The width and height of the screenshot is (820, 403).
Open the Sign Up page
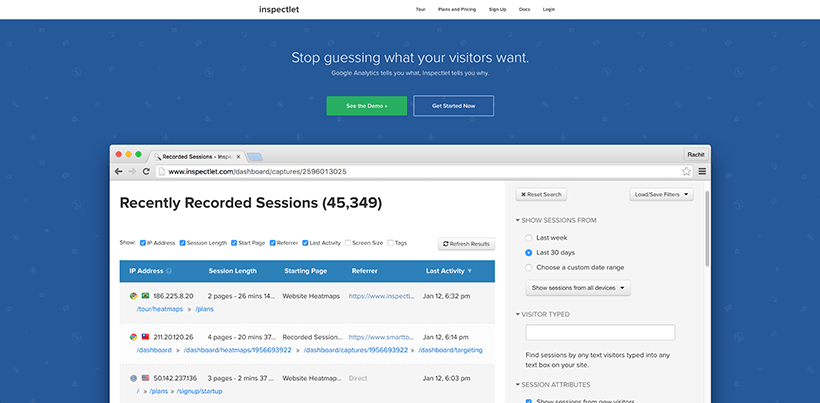(x=497, y=9)
